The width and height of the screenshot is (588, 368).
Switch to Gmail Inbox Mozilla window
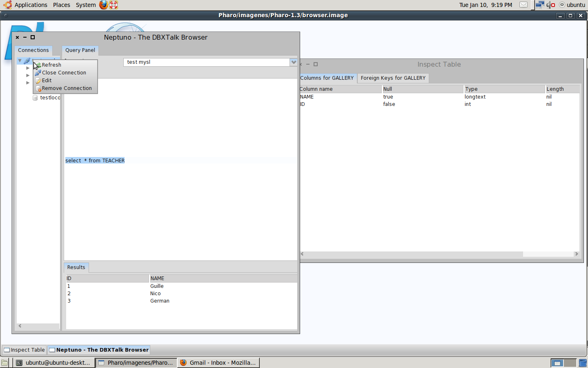tap(218, 363)
